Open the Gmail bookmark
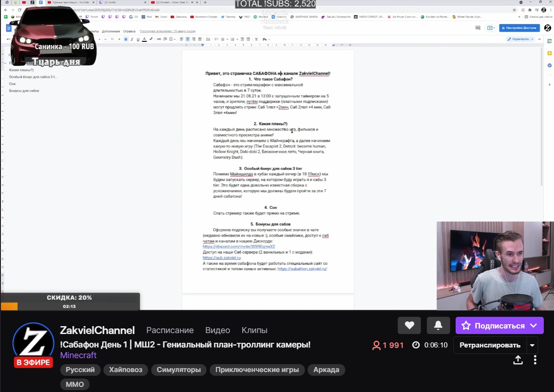The height and width of the screenshot is (392, 554). point(161,17)
